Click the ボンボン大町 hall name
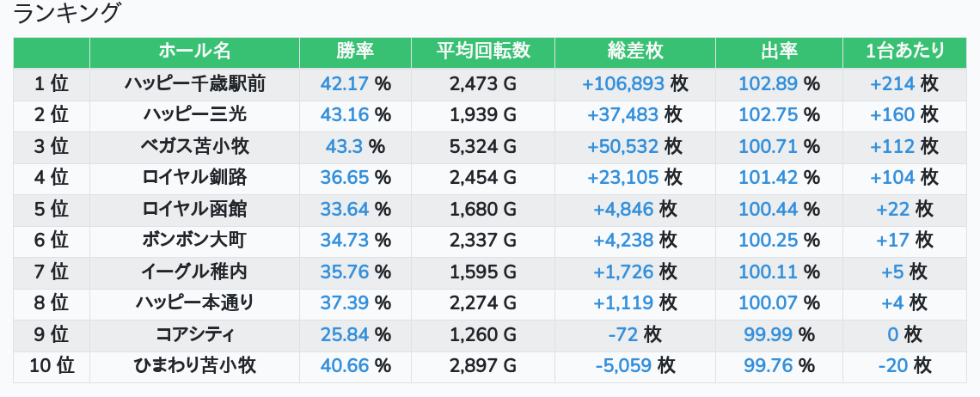The image size is (980, 397). pyautogui.click(x=194, y=240)
